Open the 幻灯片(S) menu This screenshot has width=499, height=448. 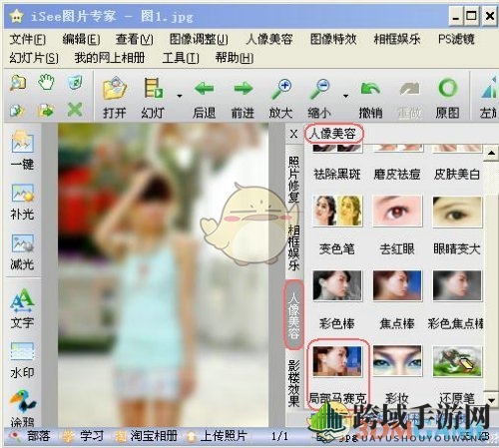click(34, 58)
